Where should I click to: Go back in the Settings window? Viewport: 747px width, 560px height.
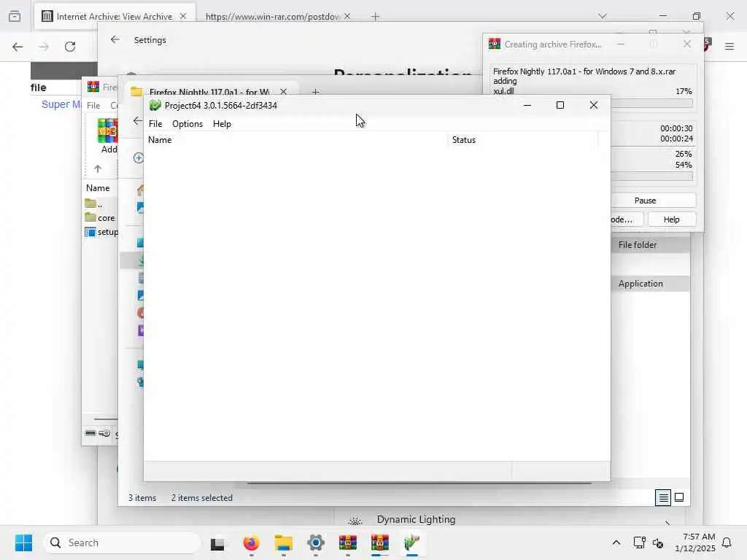[115, 39]
